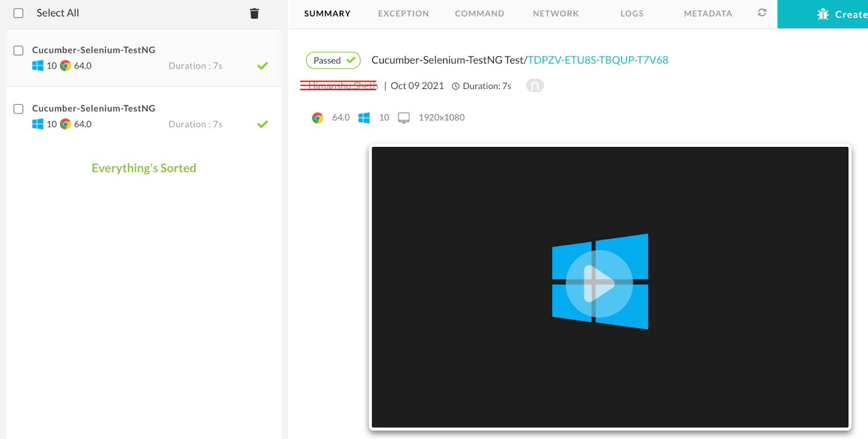Screen dimensions: 868x439
Task: Click green checkmark of first test row
Action: click(x=263, y=66)
